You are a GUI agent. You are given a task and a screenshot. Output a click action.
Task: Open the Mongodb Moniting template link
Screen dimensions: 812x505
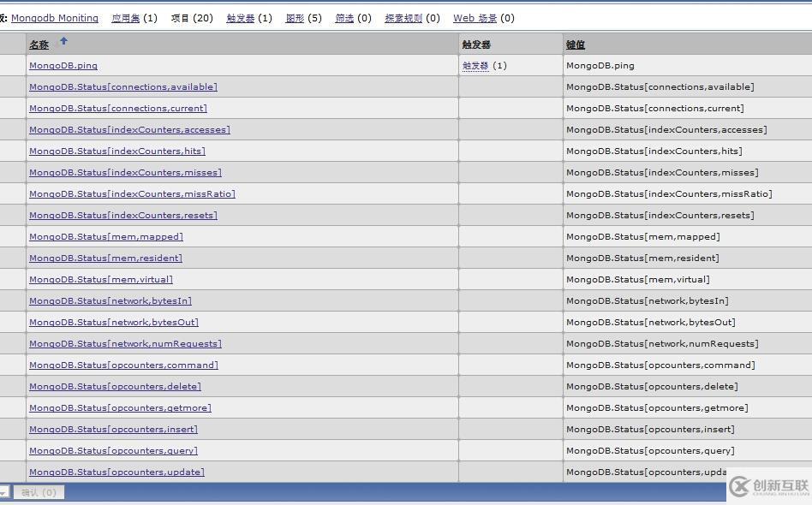(54, 18)
